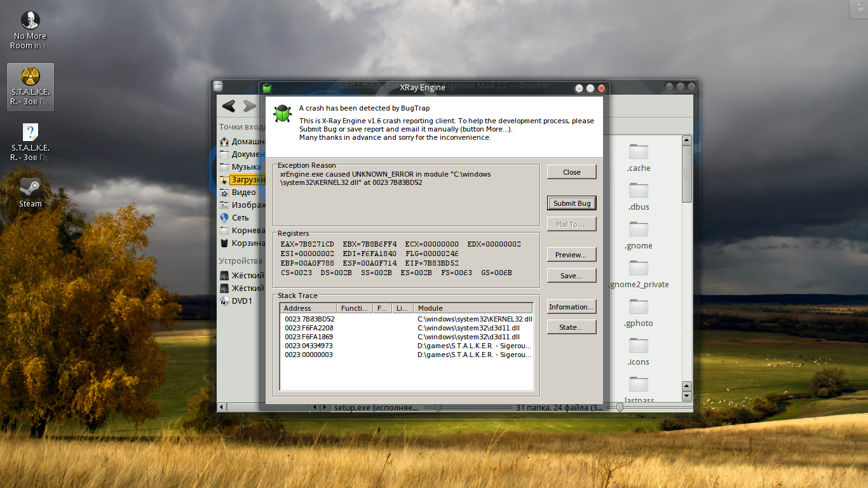Screen dimensions: 868x488
Task: Open the Видео place in Dolphin sidebar
Action: tap(238, 192)
